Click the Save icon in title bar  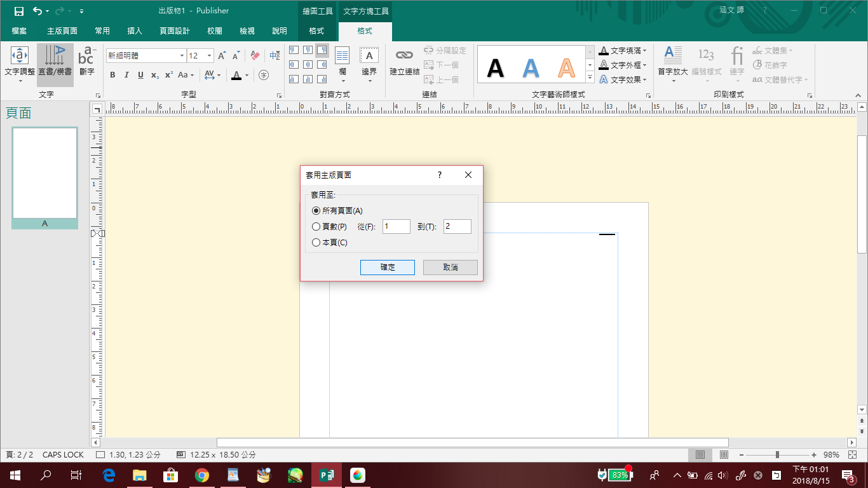[18, 11]
